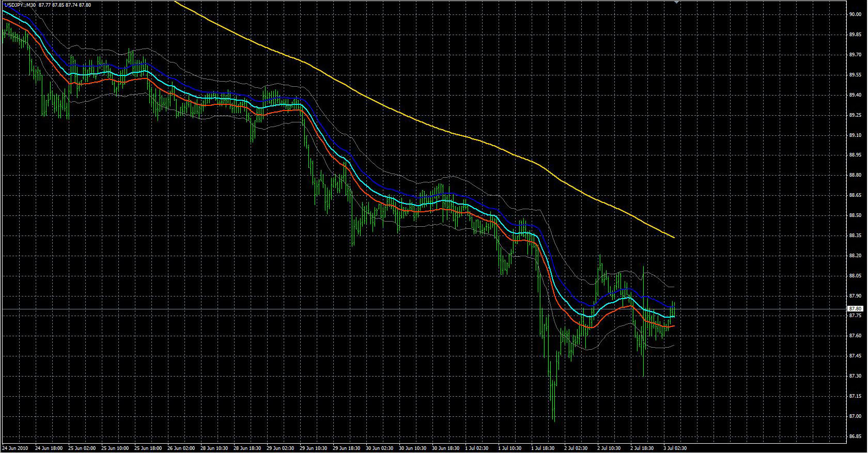The height and width of the screenshot is (453, 868).
Task: Click the 29 Jun 10:30 time label
Action: (x=314, y=448)
